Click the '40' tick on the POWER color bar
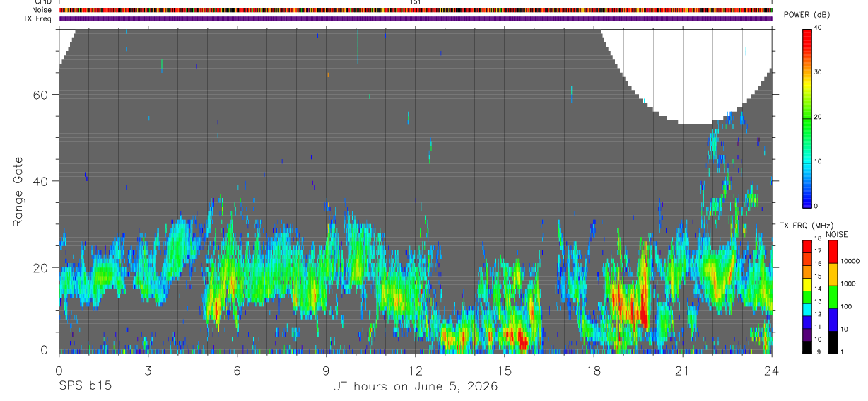 point(819,28)
